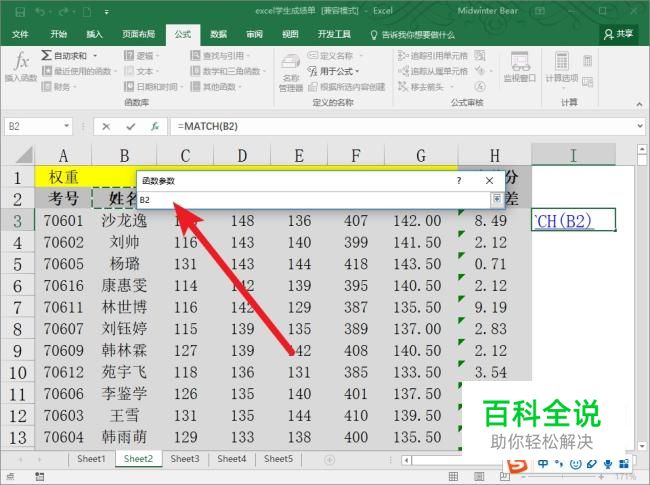Switch to the Data (数据) tab
Screen dimensions: 650x485
click(x=218, y=34)
